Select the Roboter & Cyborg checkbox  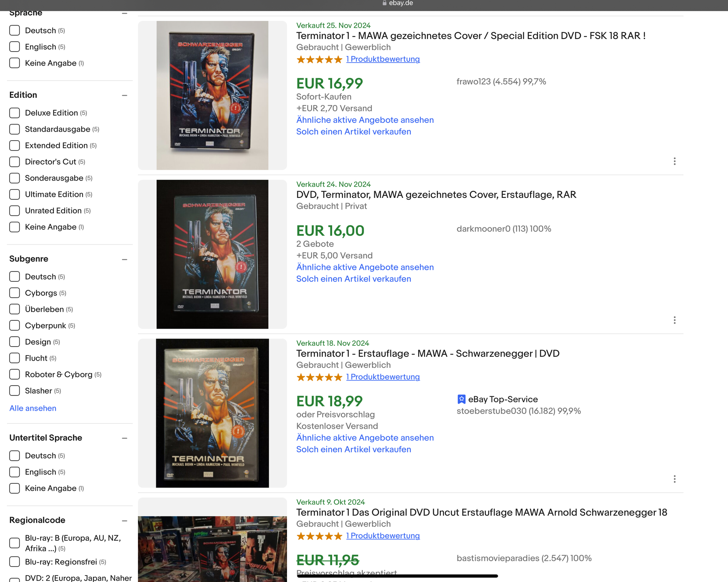tap(14, 375)
